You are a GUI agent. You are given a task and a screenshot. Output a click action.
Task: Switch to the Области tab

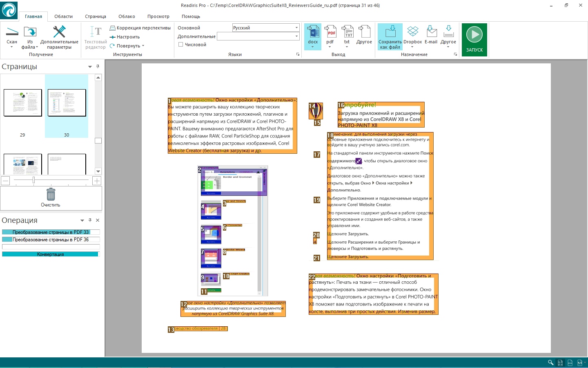click(64, 16)
